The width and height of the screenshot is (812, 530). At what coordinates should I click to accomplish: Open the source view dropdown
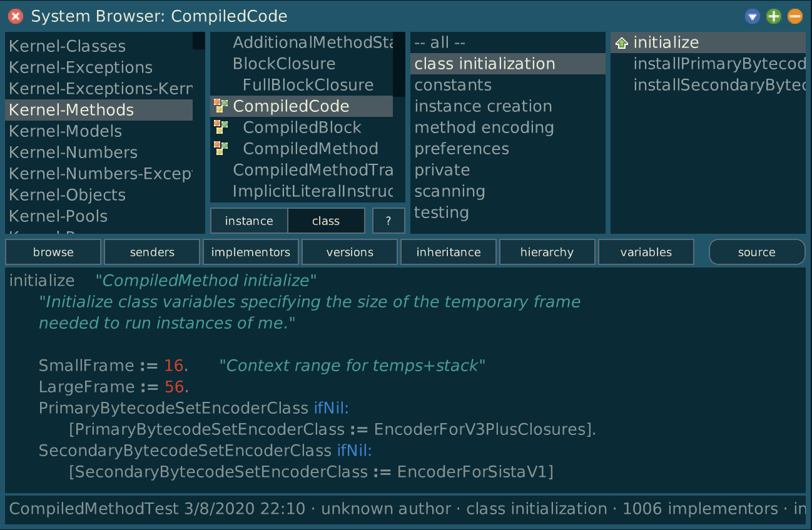(x=757, y=252)
